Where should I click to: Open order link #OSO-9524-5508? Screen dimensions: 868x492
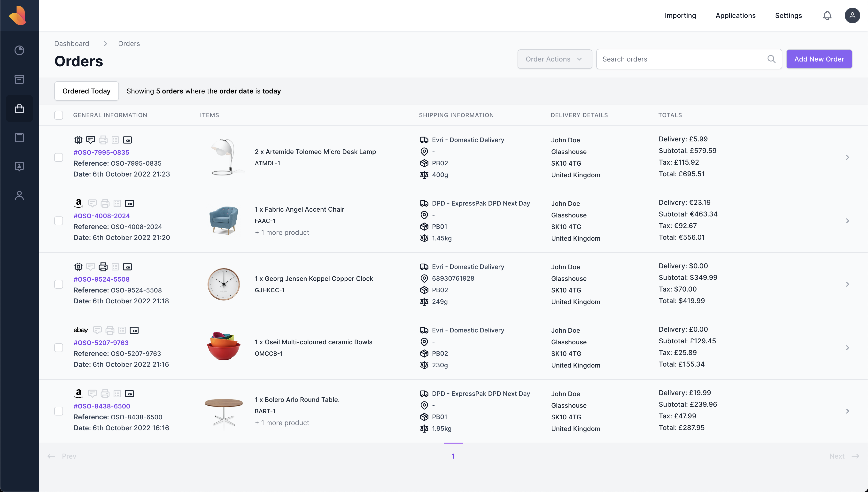(x=101, y=279)
